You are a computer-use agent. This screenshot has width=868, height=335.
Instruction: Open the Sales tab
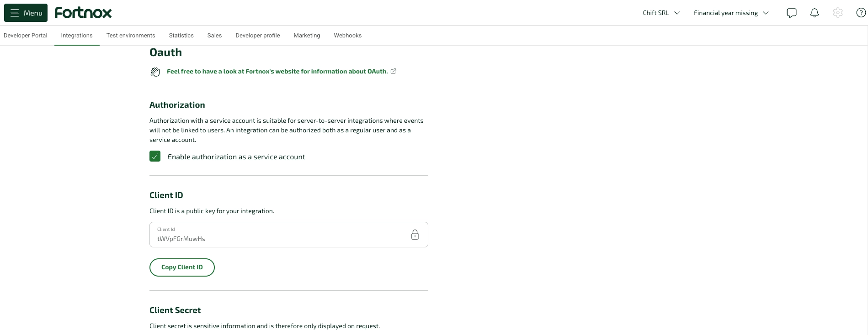[x=214, y=35]
